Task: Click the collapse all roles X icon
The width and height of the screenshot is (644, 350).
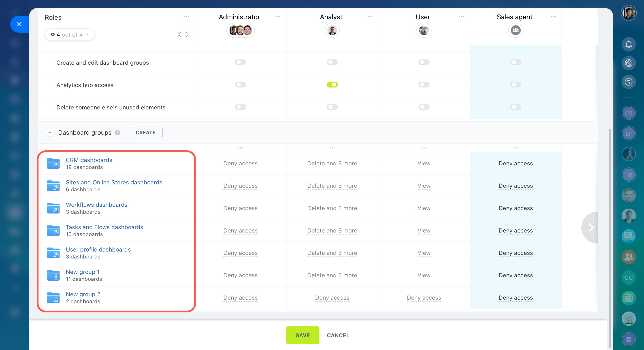Action: [x=179, y=34]
